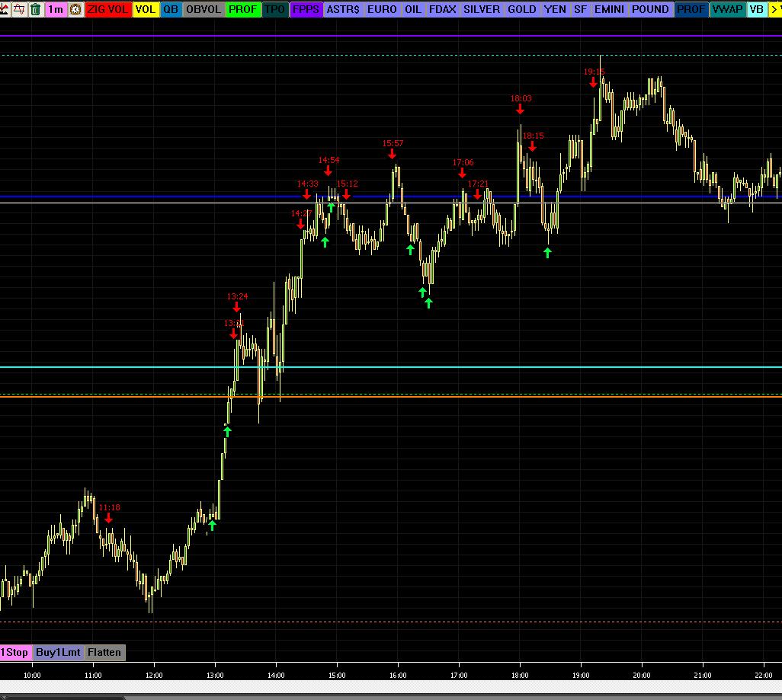This screenshot has width=782, height=700.
Task: Switch to the GOLD chart
Action: click(522, 9)
